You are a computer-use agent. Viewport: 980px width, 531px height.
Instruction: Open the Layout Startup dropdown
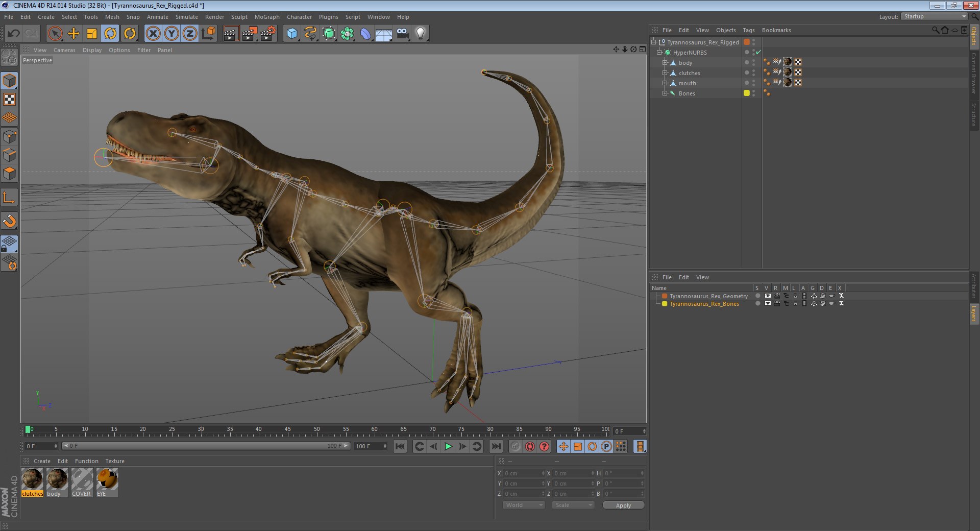click(934, 17)
